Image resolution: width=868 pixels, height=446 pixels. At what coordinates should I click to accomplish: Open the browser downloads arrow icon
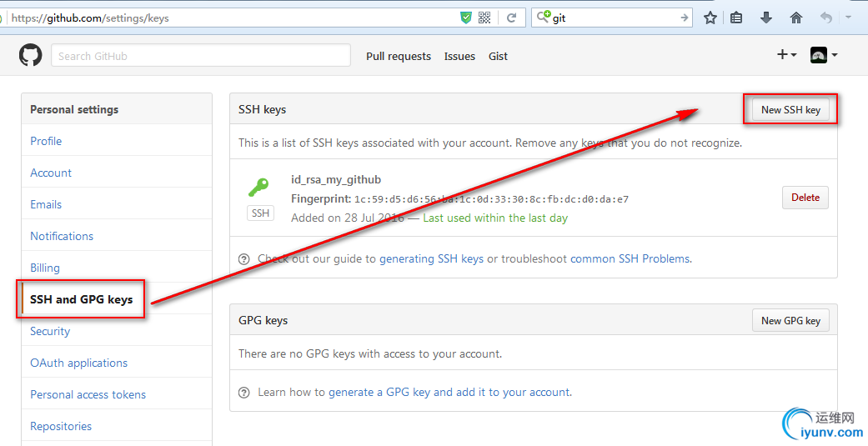[x=766, y=18]
